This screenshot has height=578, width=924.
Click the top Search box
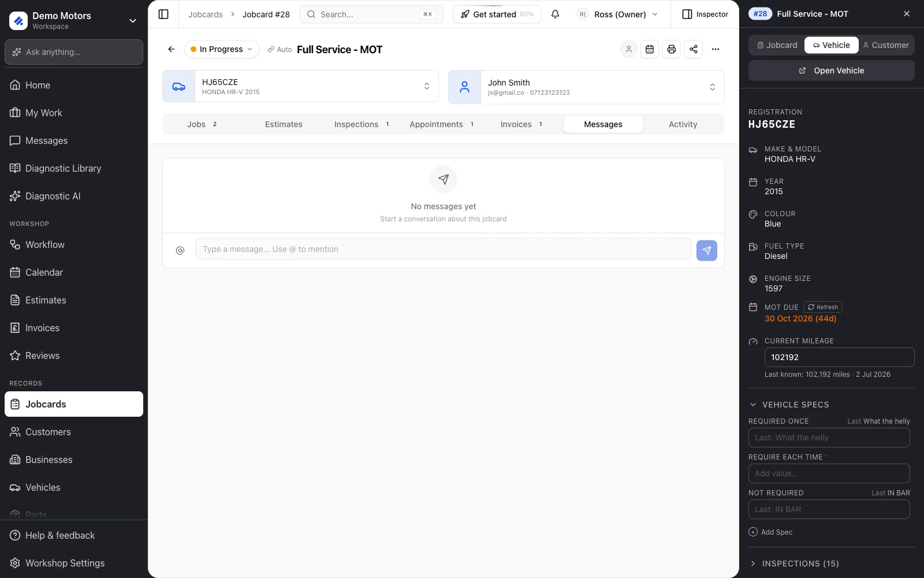[371, 14]
